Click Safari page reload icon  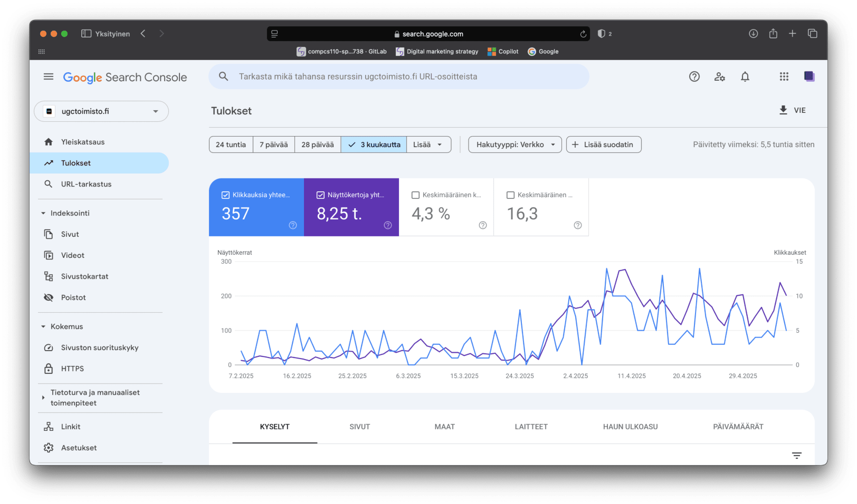click(583, 34)
